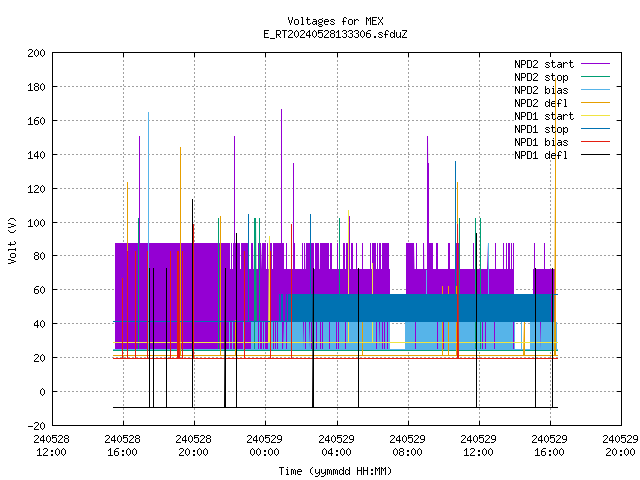The image size is (640, 480).
Task: Click the 'NPD2 defl' legend label
Action: (541, 103)
